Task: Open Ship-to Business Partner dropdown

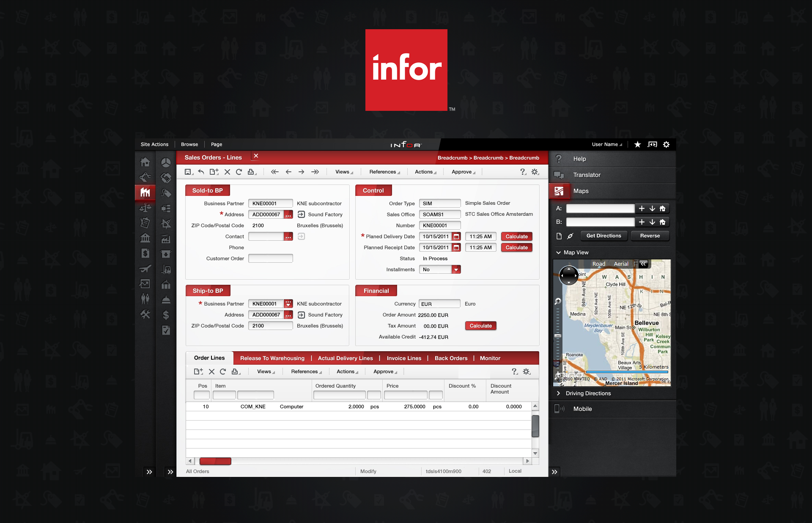Action: click(288, 304)
